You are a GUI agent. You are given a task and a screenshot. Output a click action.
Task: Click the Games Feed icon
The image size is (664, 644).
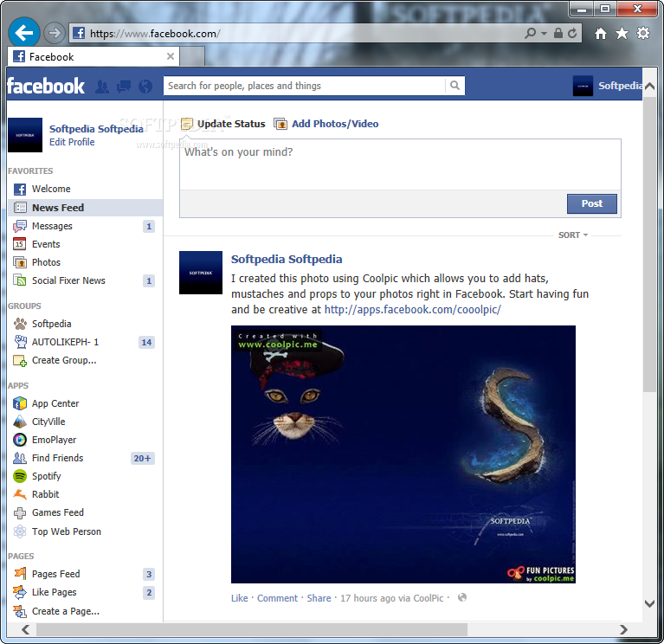tap(20, 512)
